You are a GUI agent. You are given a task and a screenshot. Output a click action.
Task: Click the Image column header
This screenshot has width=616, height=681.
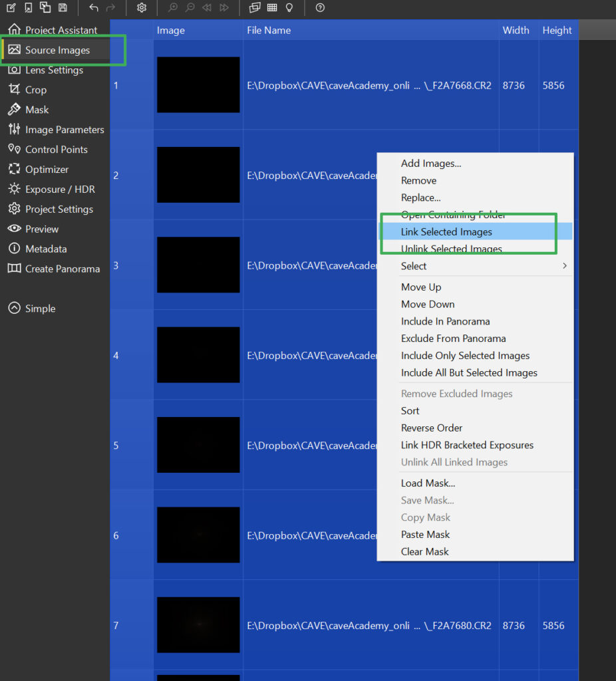tap(198, 30)
